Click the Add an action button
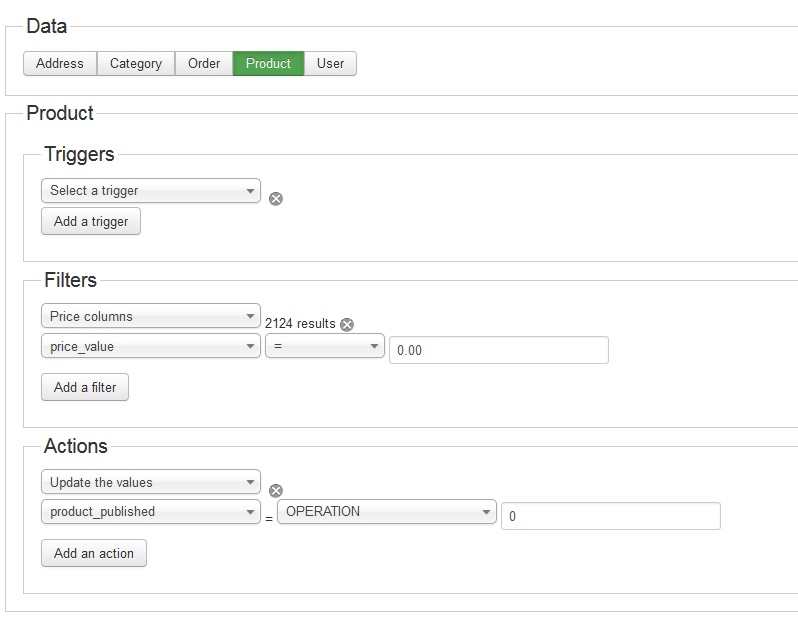Image resolution: width=798 pixels, height=624 pixels. click(94, 553)
